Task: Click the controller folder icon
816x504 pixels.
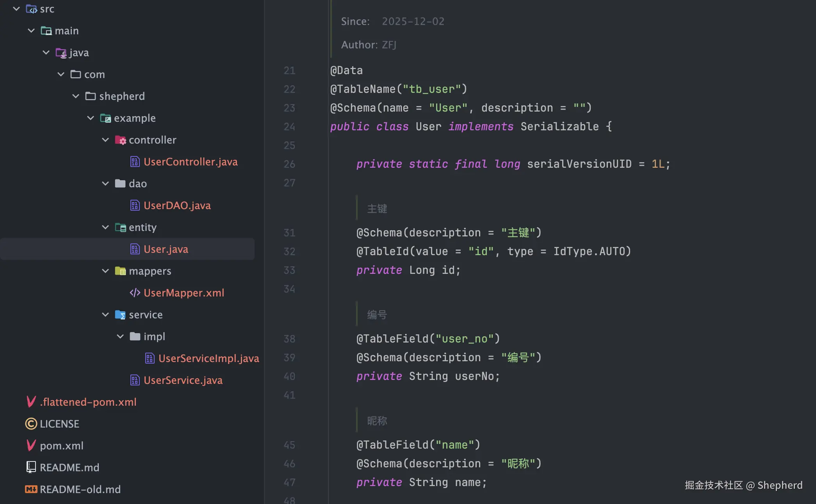Action: click(120, 140)
